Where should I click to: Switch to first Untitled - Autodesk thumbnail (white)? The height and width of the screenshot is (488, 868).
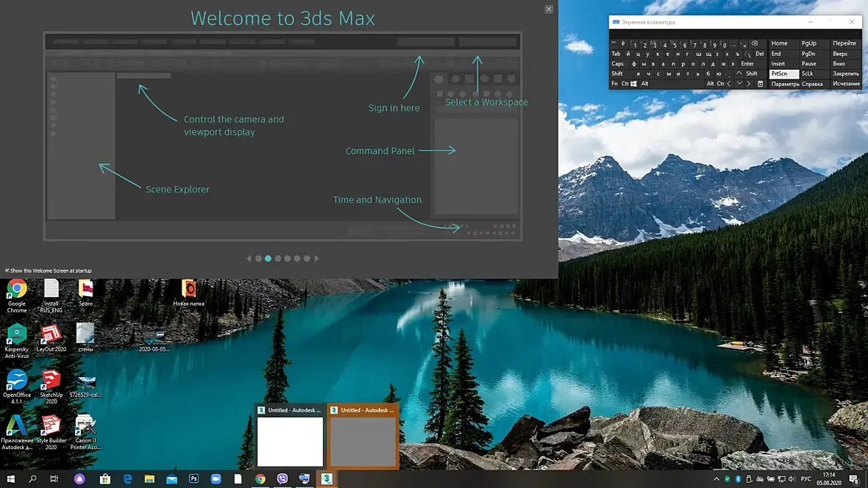pyautogui.click(x=290, y=437)
